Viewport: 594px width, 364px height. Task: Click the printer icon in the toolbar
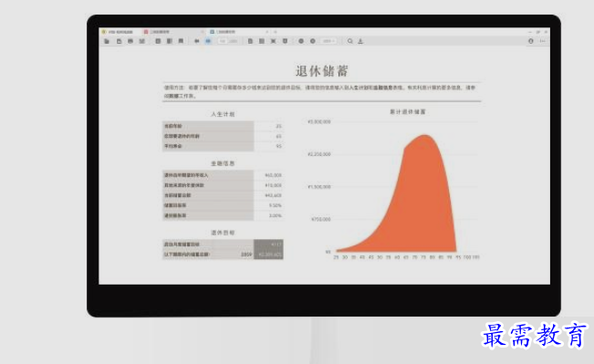130,41
